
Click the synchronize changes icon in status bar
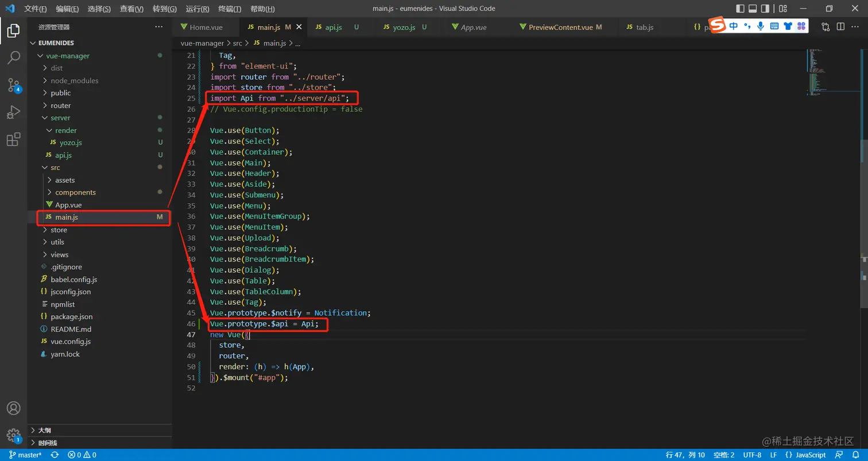[55, 455]
